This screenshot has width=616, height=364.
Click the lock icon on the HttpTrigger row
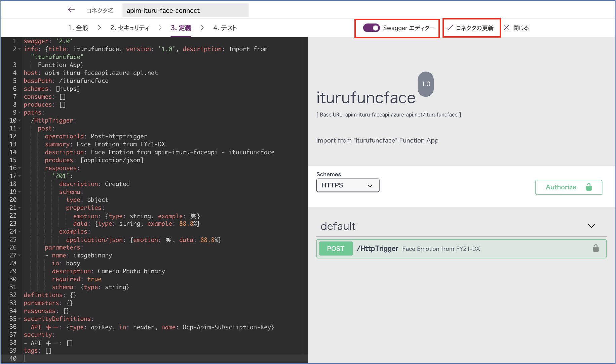coord(595,248)
